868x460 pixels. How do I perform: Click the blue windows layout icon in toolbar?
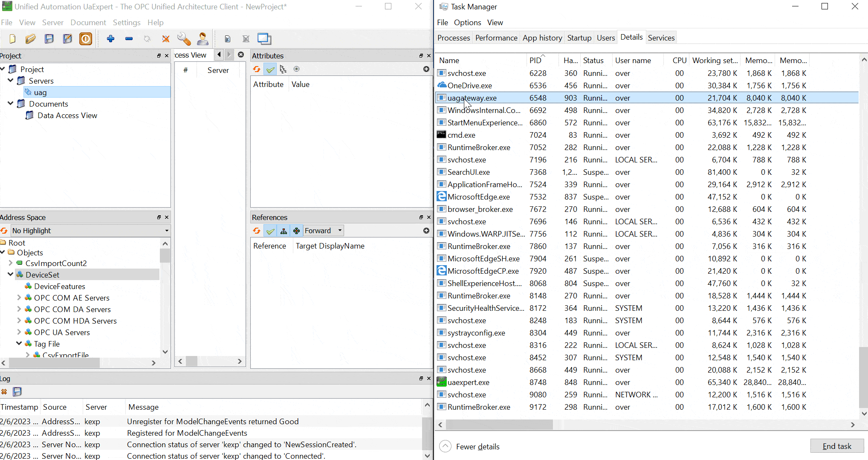[264, 39]
